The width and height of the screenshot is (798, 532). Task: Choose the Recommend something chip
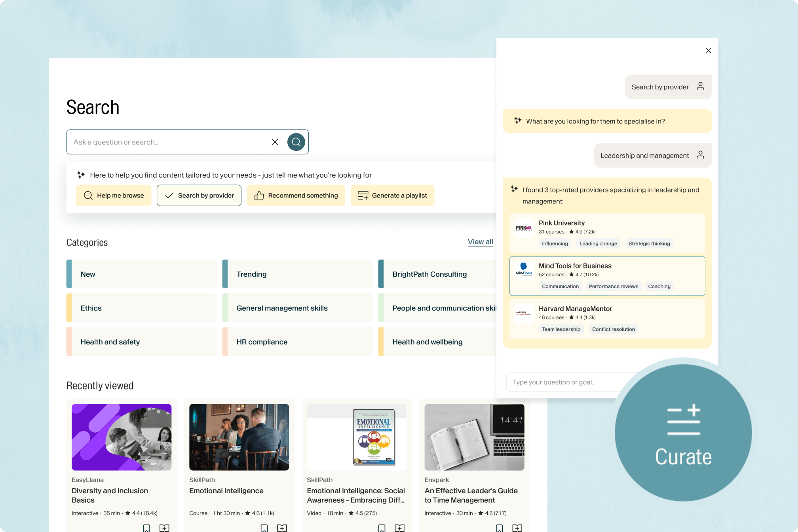296,196
